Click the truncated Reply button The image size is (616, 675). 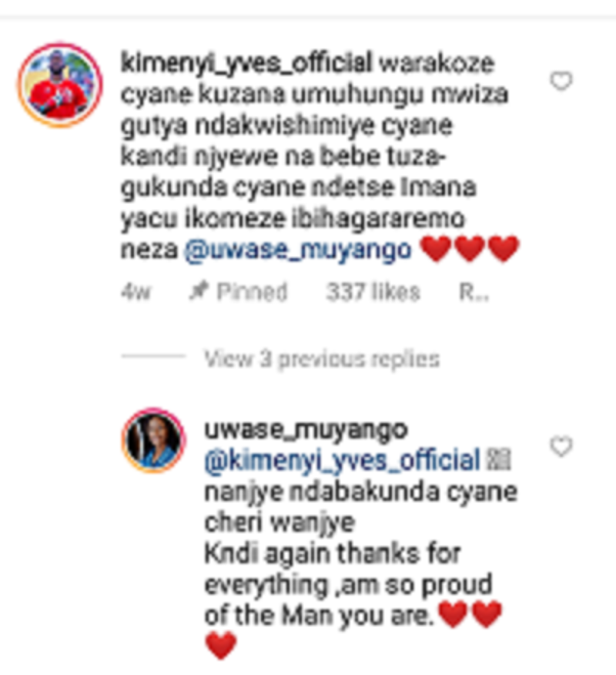474,292
